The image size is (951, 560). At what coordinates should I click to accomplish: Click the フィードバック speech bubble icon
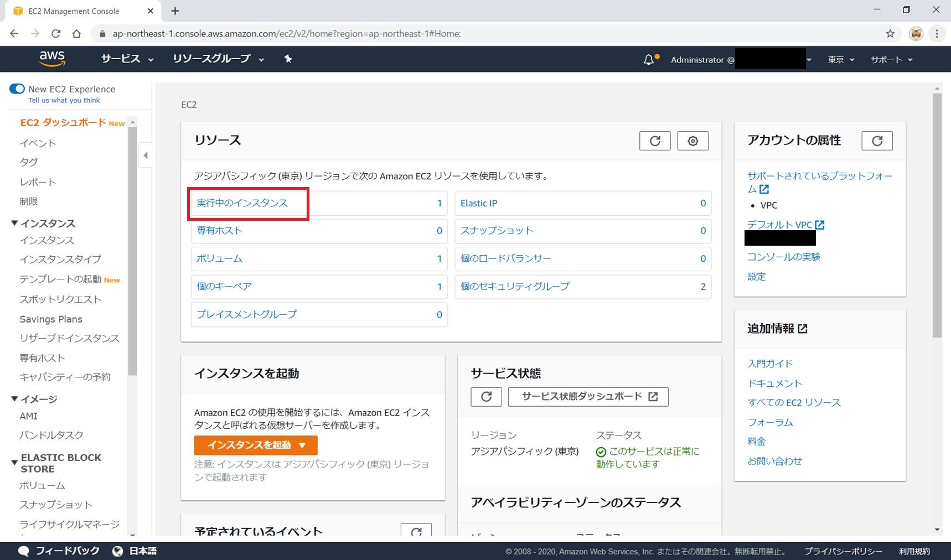[x=24, y=551]
